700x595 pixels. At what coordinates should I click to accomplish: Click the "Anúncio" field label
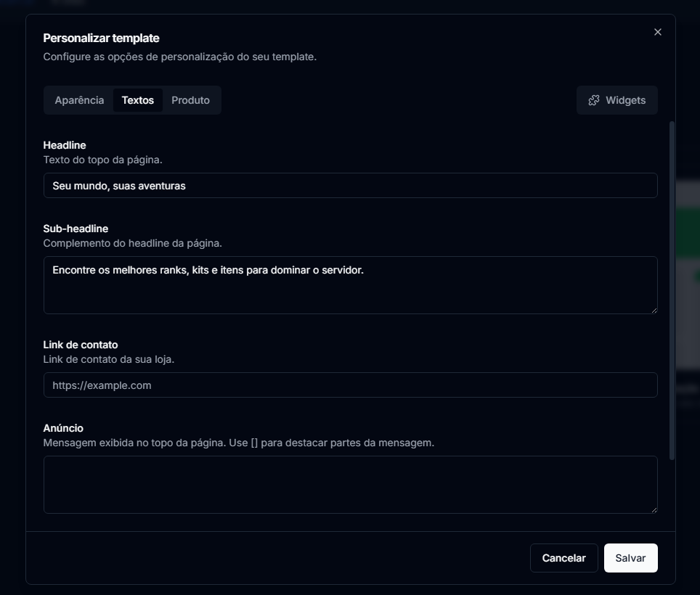point(63,428)
